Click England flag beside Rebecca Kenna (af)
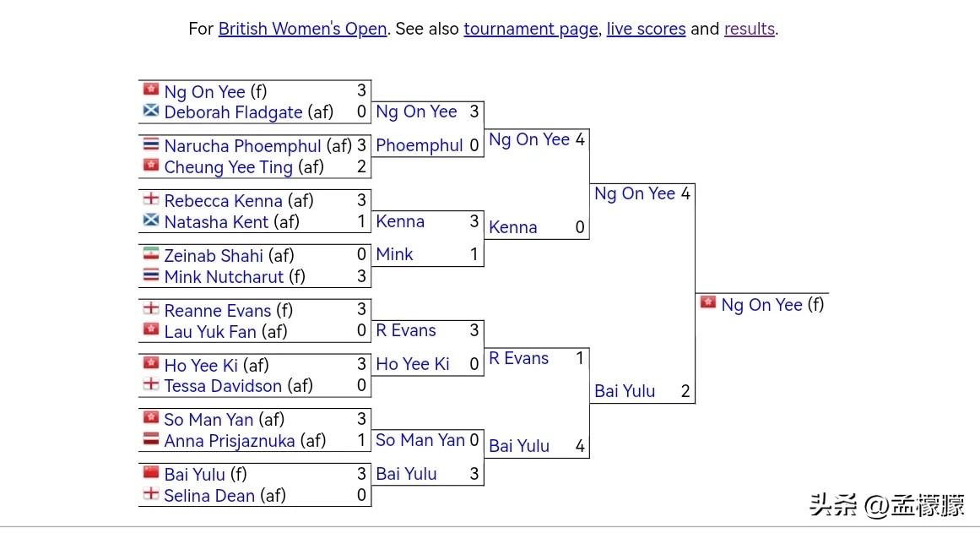Viewport: 980px width, 533px height. coord(151,199)
